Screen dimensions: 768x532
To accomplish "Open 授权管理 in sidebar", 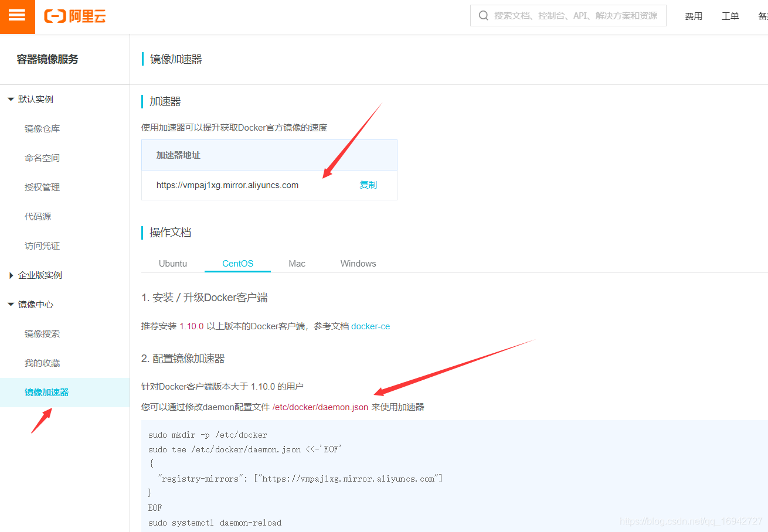I will coord(42,187).
